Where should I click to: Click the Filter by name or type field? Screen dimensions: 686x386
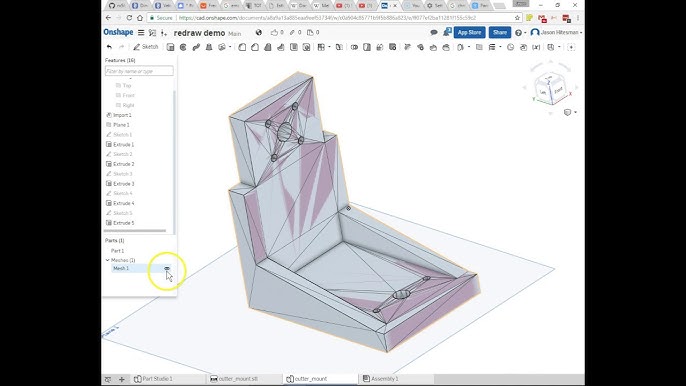(139, 71)
